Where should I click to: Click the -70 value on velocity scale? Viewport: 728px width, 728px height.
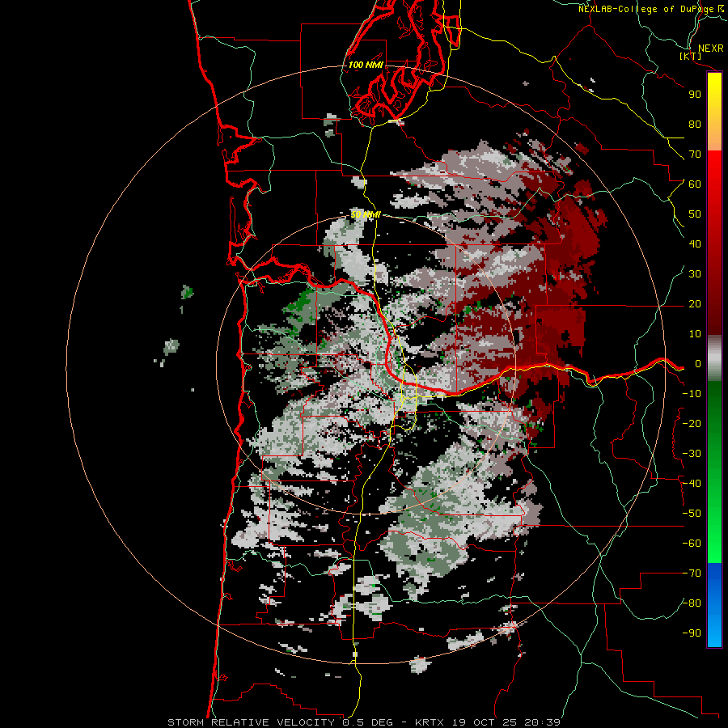coord(692,574)
